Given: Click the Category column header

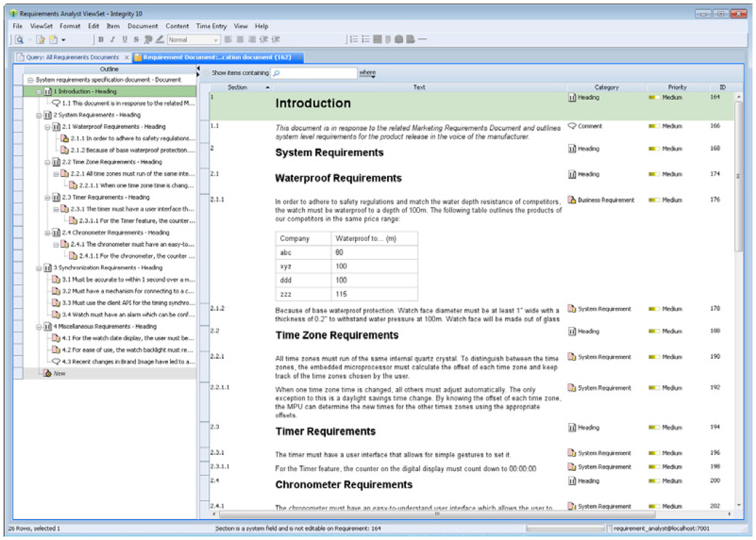Looking at the screenshot, I should [607, 87].
